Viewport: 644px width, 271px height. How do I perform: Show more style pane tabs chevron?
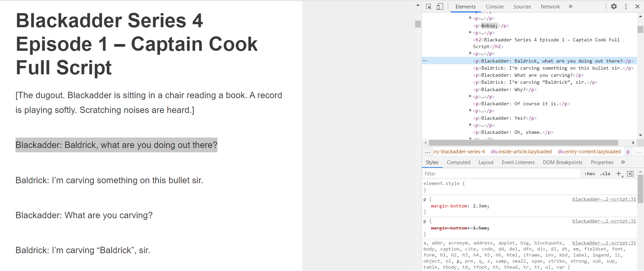tap(623, 162)
